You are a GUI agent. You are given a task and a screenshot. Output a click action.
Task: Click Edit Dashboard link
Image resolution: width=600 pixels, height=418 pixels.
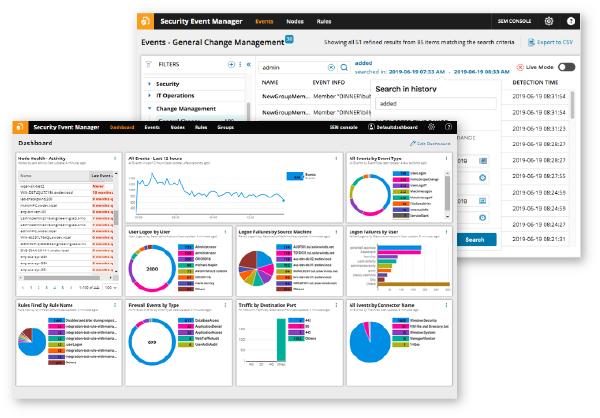[430, 144]
